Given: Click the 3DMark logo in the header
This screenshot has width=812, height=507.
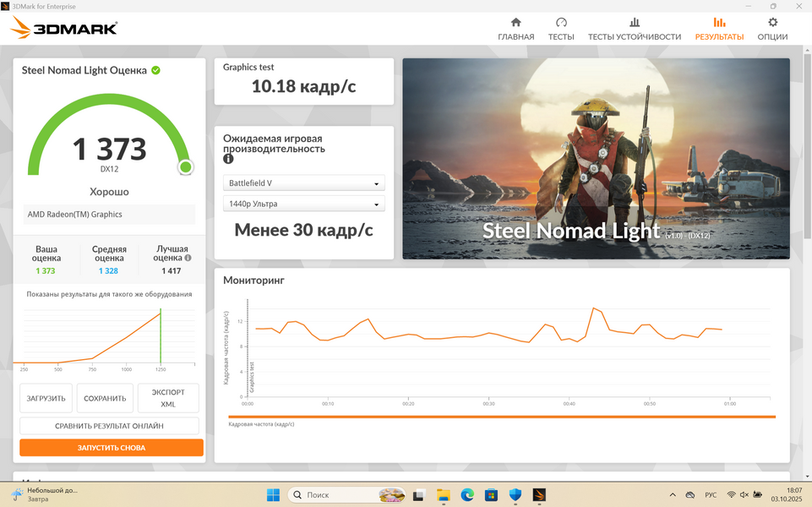Looking at the screenshot, I should (x=64, y=29).
